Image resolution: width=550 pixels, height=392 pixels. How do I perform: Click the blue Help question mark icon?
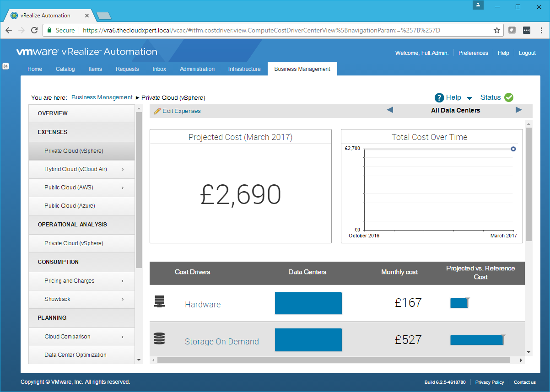point(439,97)
